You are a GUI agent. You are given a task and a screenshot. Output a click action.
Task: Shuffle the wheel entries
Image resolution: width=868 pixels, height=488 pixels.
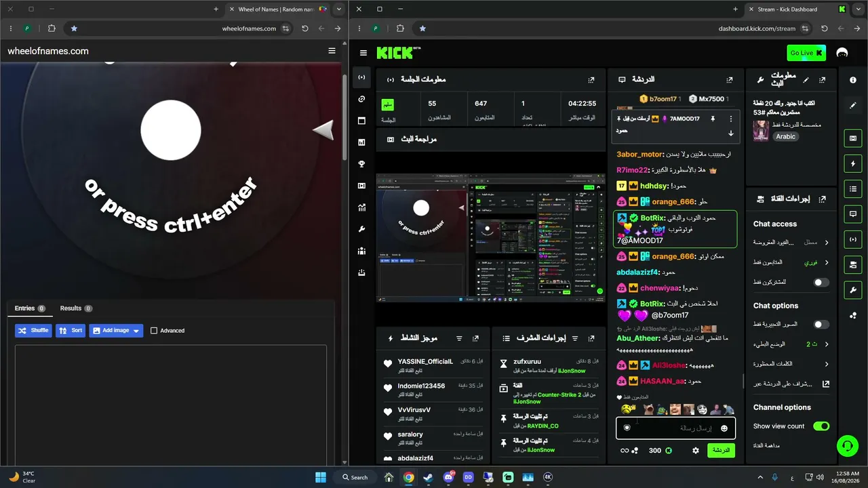pyautogui.click(x=33, y=331)
